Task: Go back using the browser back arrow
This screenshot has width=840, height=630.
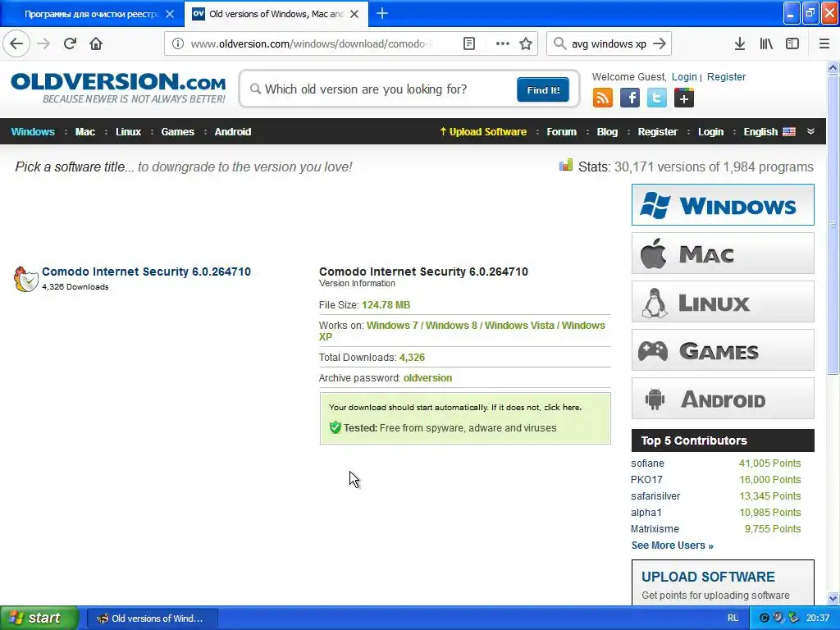Action: coord(16,43)
